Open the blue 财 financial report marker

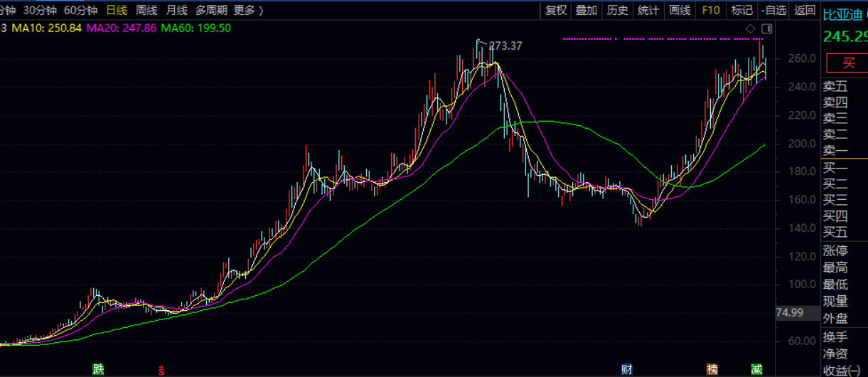point(627,368)
